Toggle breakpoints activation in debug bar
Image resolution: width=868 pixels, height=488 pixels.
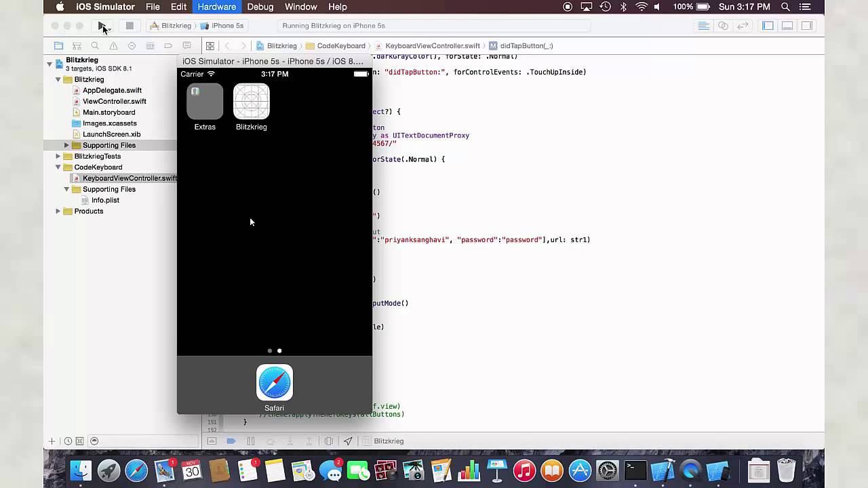click(x=231, y=441)
